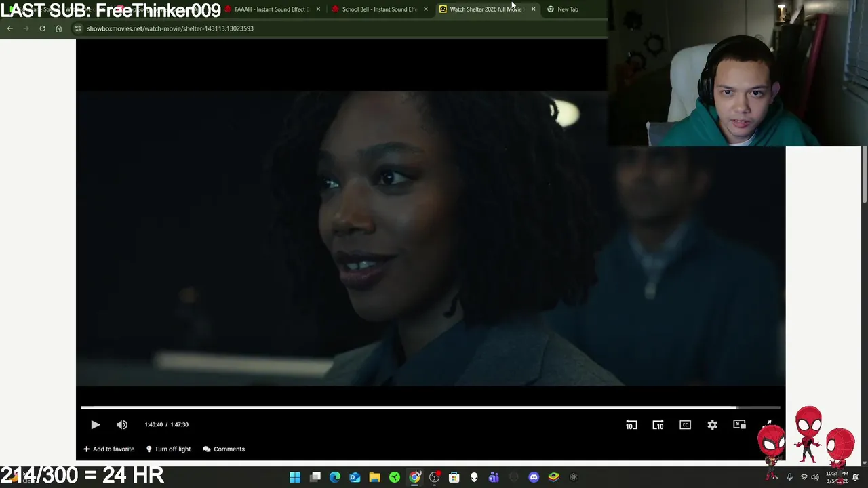Go to the browser home page
The height and width of the screenshot is (488, 868).
point(58,28)
